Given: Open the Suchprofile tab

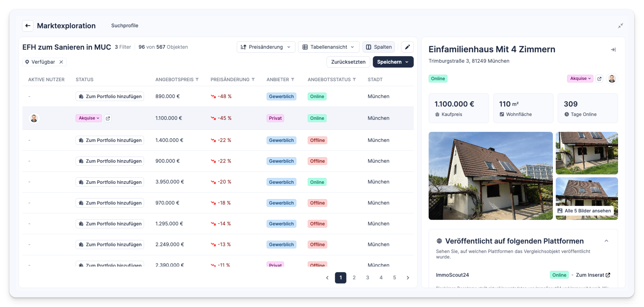Looking at the screenshot, I should [x=125, y=26].
